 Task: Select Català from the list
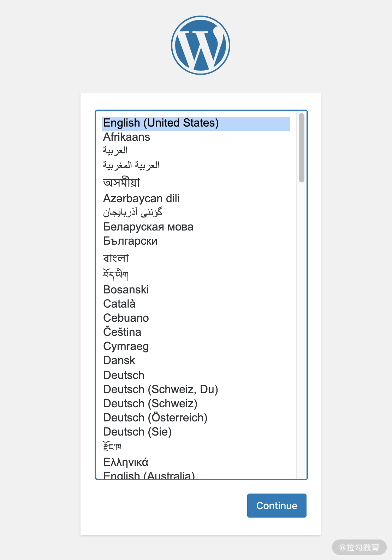pos(119,304)
